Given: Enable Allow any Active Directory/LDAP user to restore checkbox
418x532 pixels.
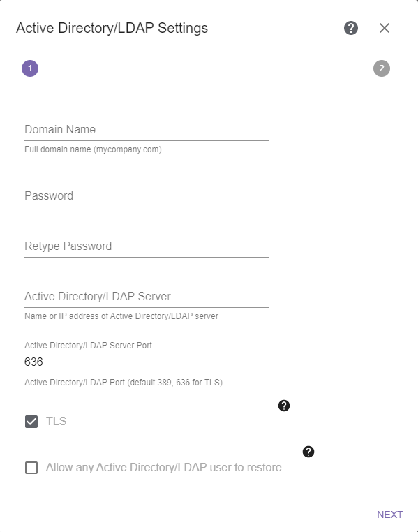Looking at the screenshot, I should coord(31,468).
